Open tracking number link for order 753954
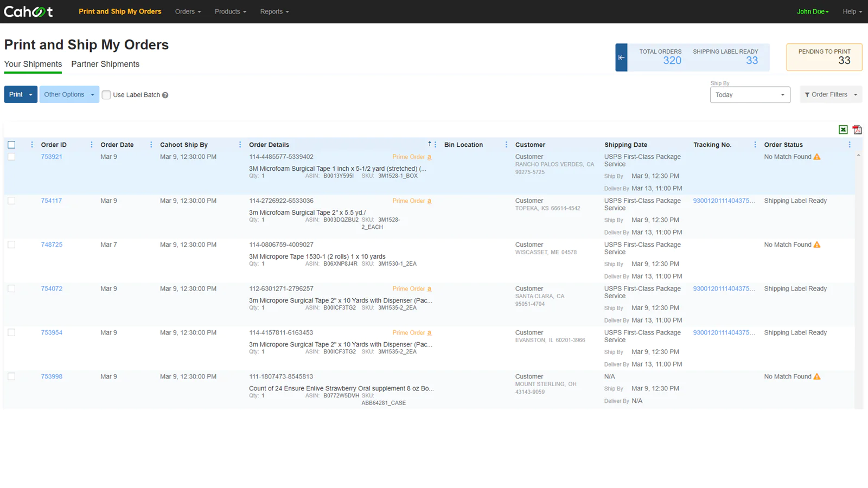868x488 pixels. click(x=724, y=332)
